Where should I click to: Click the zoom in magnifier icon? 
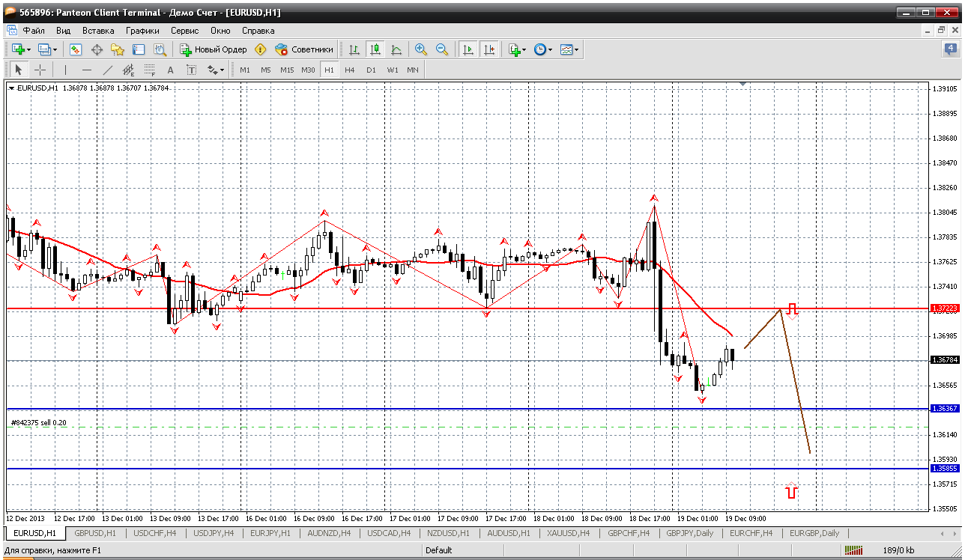(421, 49)
